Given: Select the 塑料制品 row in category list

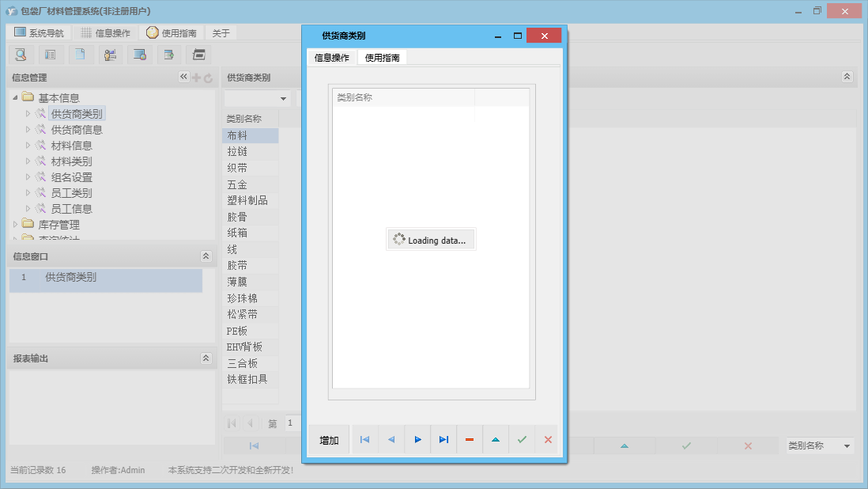Looking at the screenshot, I should (x=247, y=200).
